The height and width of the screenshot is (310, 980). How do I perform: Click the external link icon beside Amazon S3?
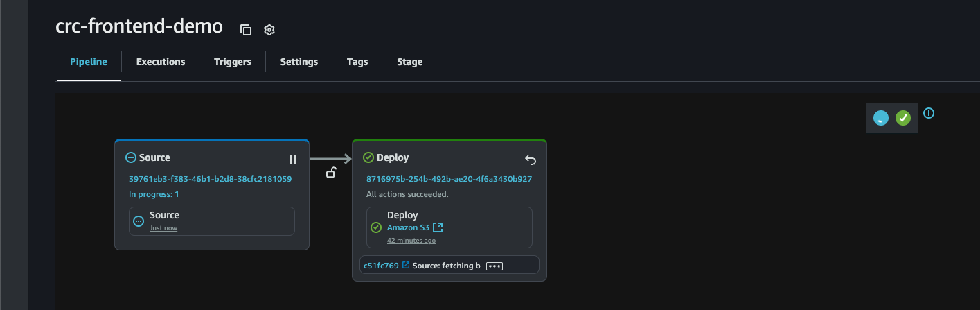(x=438, y=227)
